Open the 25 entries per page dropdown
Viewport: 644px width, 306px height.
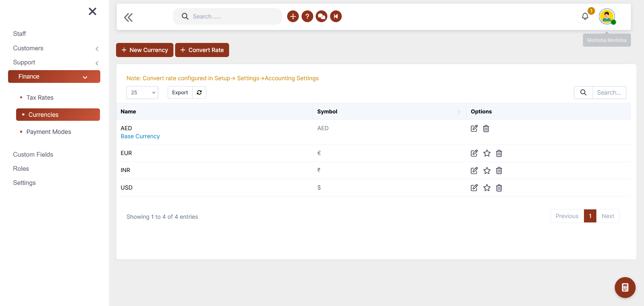tap(142, 93)
